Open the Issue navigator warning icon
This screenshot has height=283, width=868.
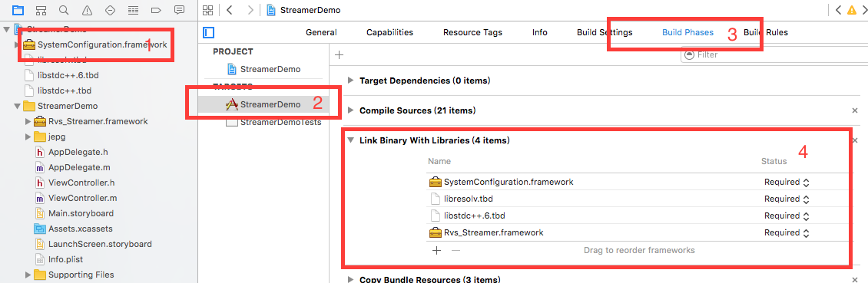pos(87,9)
